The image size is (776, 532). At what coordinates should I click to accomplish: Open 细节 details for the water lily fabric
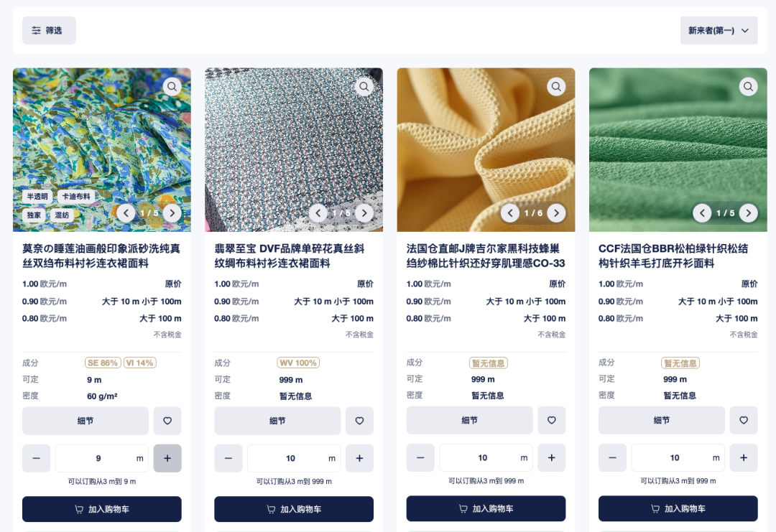[85, 421]
